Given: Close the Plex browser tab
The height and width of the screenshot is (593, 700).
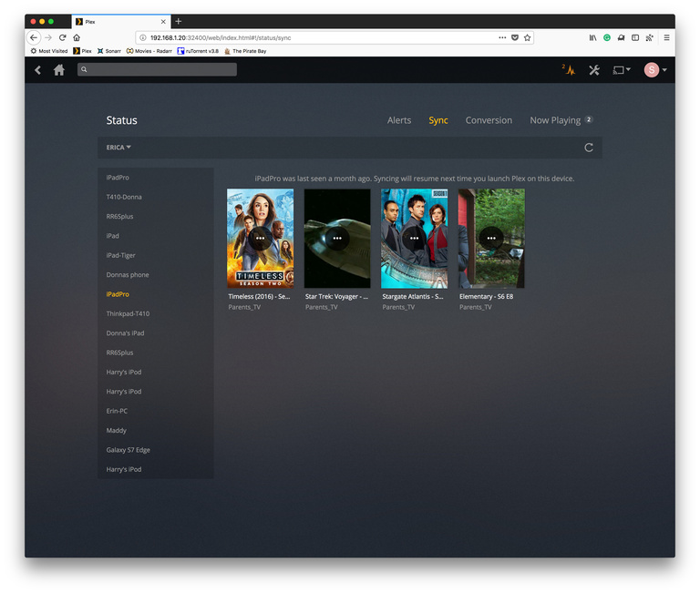Looking at the screenshot, I should tap(163, 22).
